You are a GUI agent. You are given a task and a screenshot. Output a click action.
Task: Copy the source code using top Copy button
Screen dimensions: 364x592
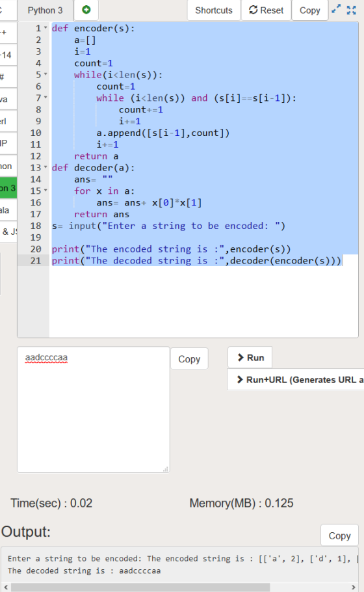(309, 10)
